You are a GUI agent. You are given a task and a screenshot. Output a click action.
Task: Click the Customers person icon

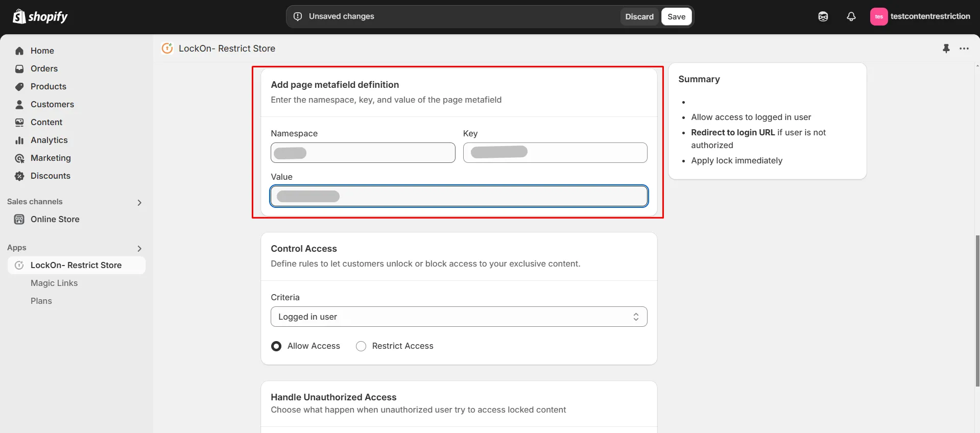coord(19,104)
